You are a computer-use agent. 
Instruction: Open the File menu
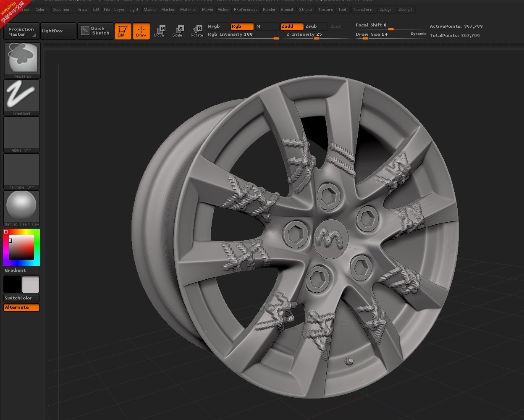point(107,10)
